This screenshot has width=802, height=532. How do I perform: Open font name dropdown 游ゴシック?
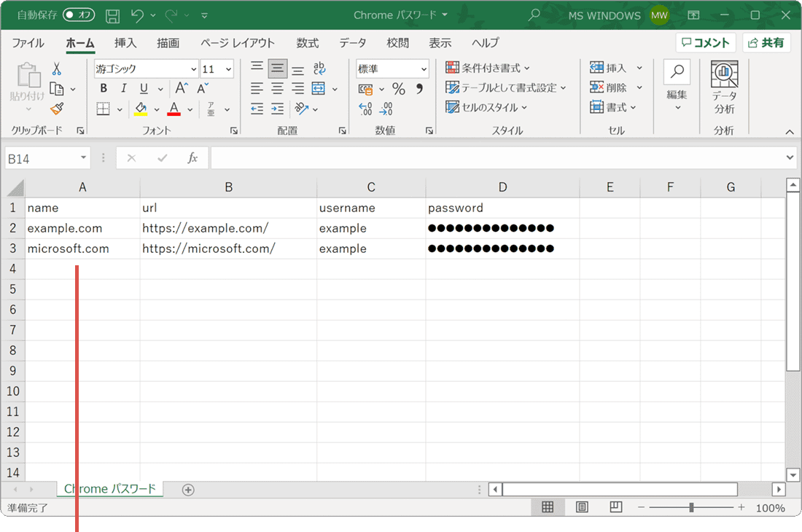[x=194, y=69]
